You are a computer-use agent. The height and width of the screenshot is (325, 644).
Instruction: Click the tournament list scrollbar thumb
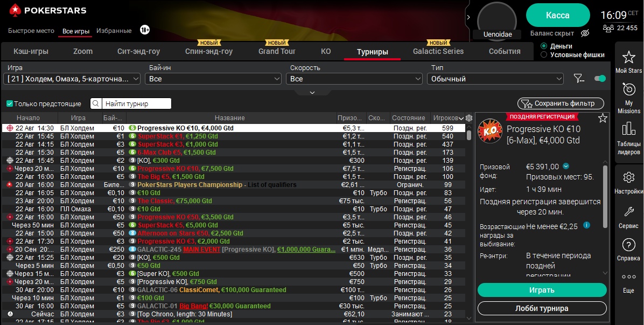point(469,135)
